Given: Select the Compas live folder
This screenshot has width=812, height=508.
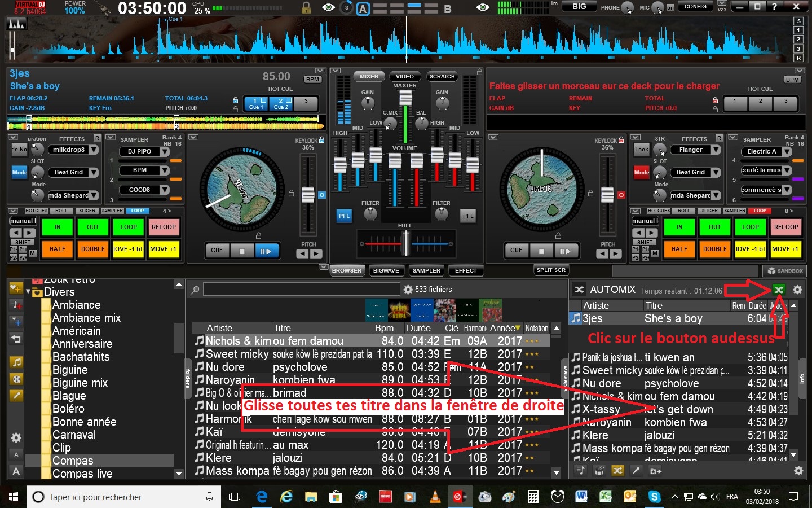Looking at the screenshot, I should [82, 474].
